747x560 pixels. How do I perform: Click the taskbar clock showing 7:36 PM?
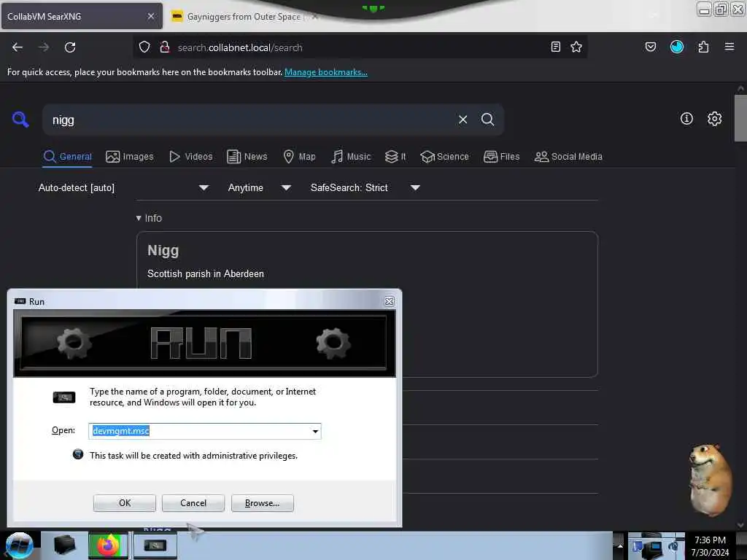click(710, 546)
